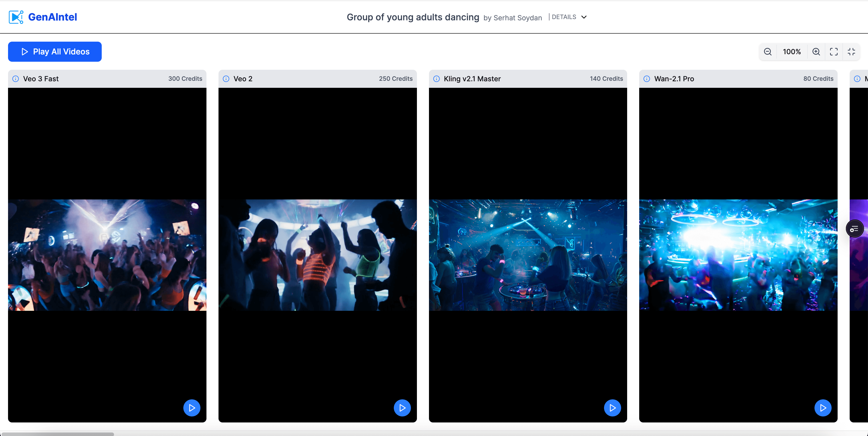Viewport: 868px width, 436px height.
Task: Open the floating video list panel
Action: [x=854, y=228]
